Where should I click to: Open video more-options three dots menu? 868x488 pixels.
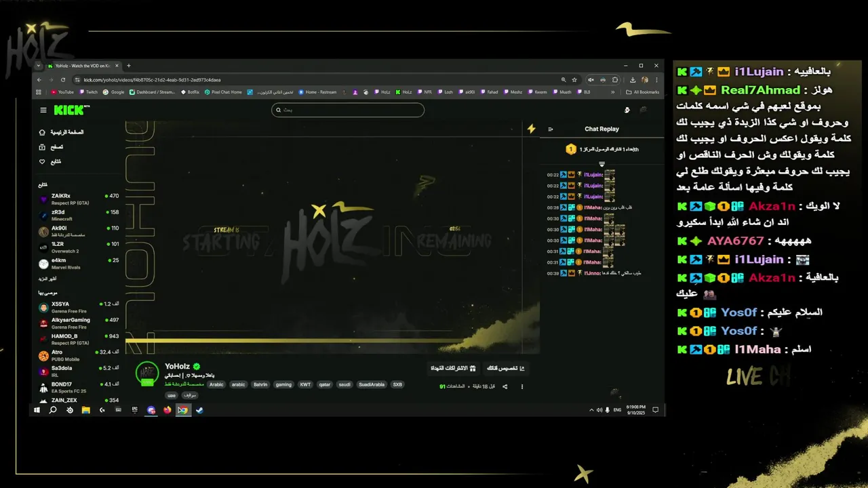(522, 386)
